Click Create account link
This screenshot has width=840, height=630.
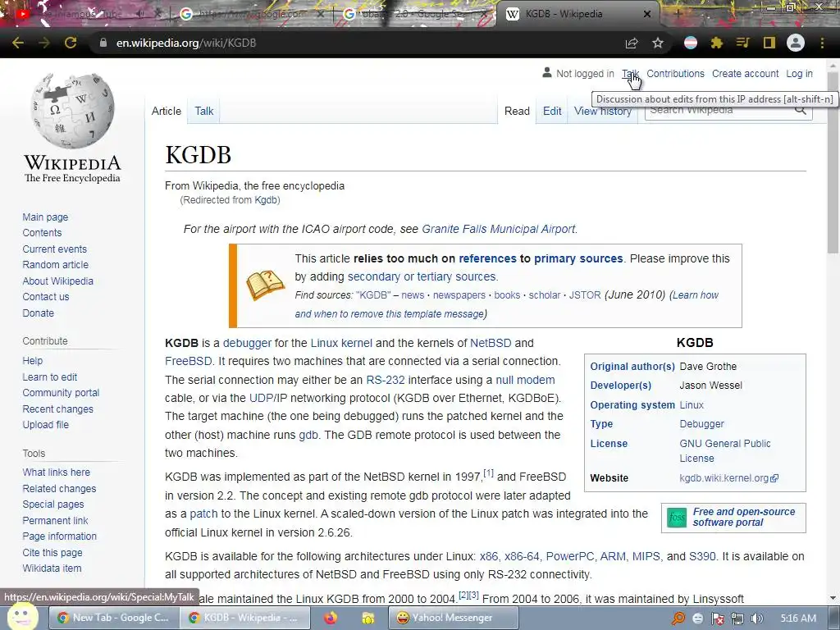[745, 73]
